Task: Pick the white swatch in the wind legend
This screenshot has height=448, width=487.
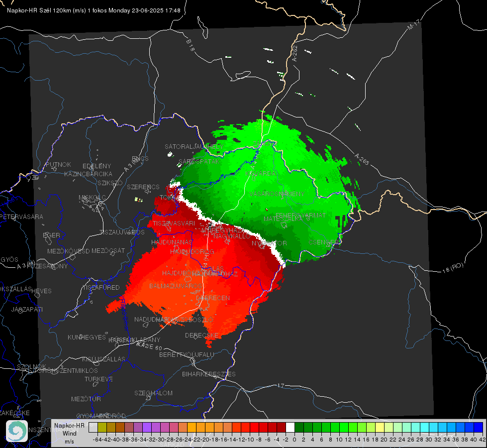Action: click(x=290, y=428)
